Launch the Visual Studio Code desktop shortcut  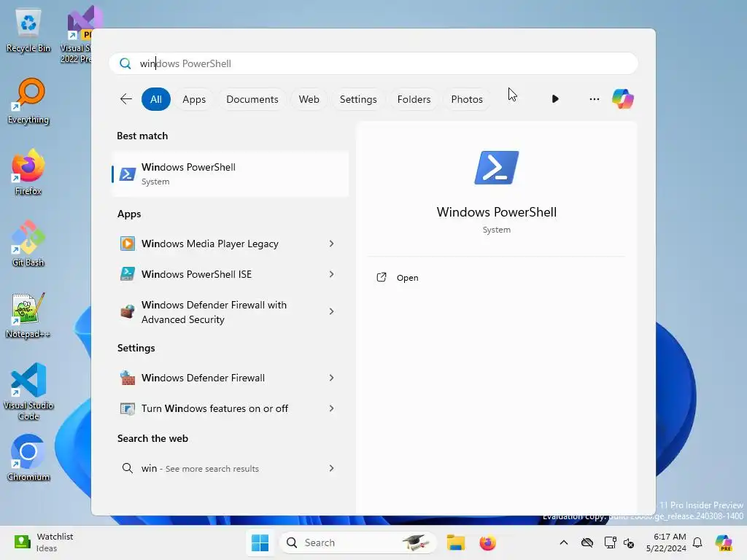tap(28, 392)
